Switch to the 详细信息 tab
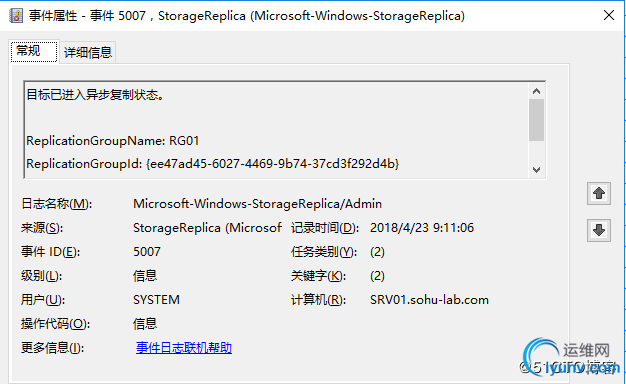Image resolution: width=626 pixels, height=384 pixels. coord(88,52)
